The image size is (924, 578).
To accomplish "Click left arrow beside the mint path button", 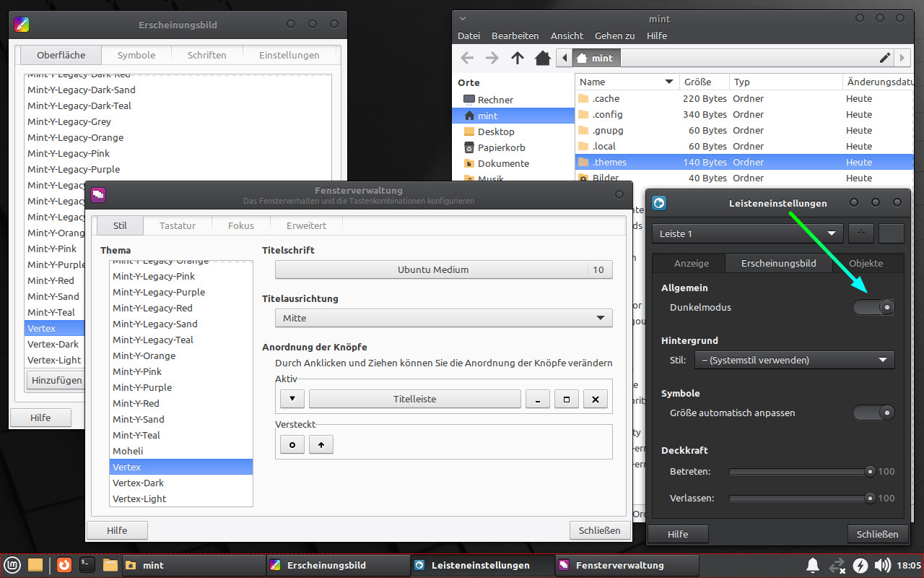I will pos(565,58).
